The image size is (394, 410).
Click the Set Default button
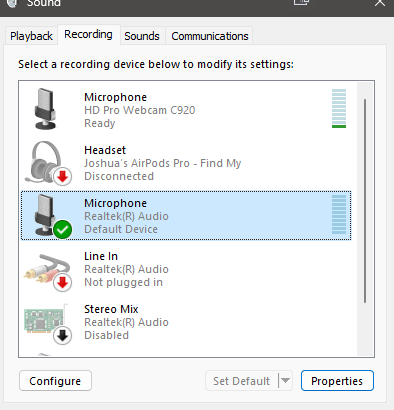[x=242, y=381]
